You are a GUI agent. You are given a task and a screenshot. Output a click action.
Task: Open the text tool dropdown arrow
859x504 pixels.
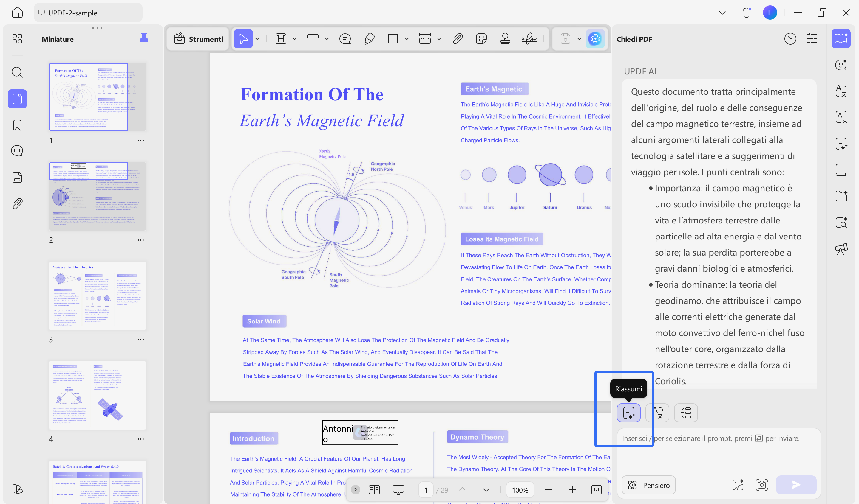(x=327, y=39)
